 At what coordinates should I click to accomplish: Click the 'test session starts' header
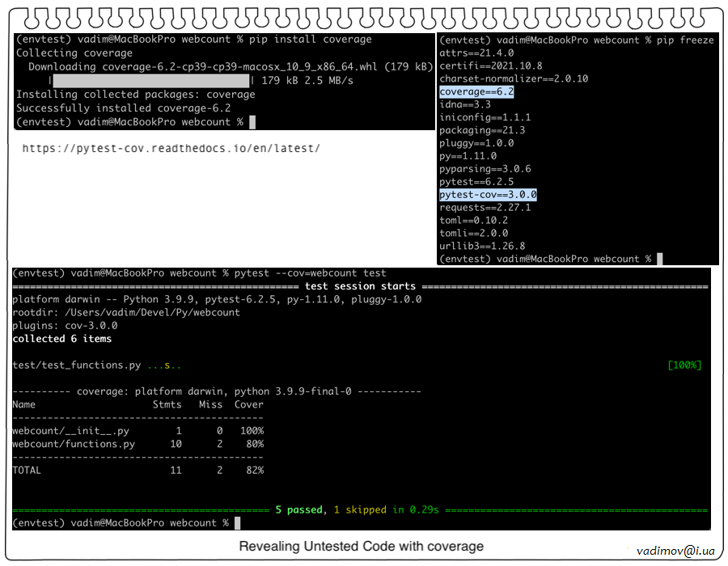[x=360, y=286]
